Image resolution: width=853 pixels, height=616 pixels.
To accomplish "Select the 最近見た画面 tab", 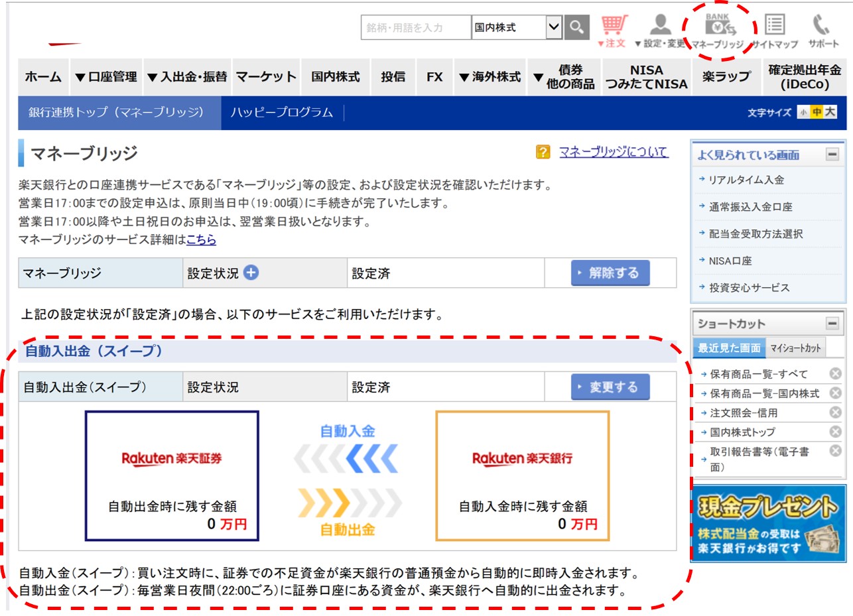I will [729, 347].
